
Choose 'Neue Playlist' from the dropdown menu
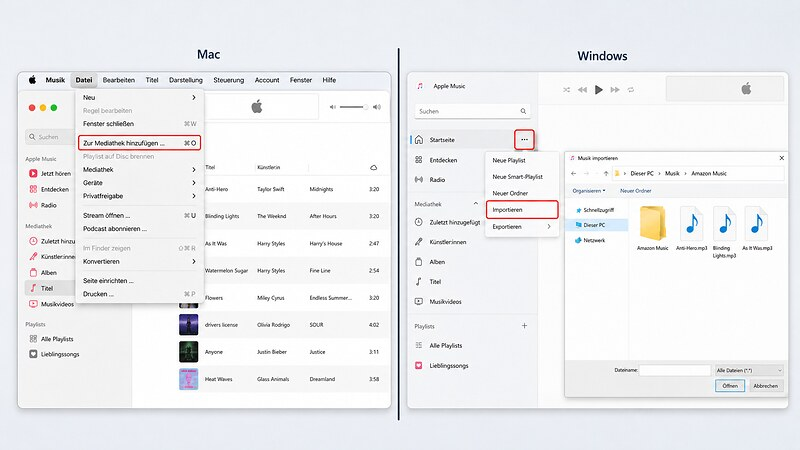pyautogui.click(x=522, y=160)
